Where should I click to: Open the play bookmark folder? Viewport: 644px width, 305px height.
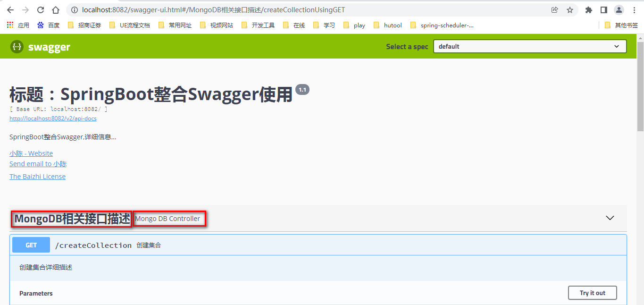(354, 25)
